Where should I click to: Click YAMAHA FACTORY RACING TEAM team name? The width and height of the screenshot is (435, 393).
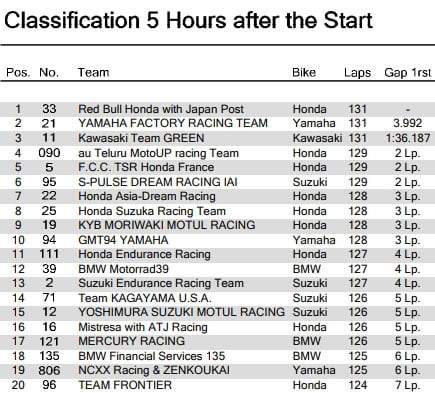coord(173,123)
